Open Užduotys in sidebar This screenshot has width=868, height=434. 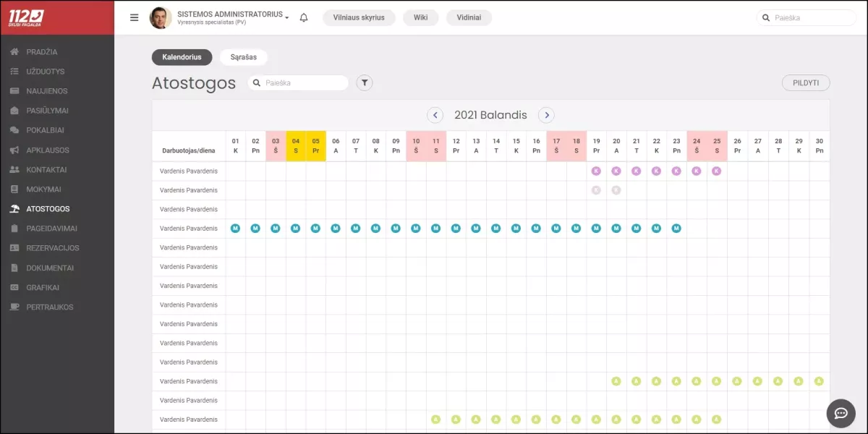[45, 72]
